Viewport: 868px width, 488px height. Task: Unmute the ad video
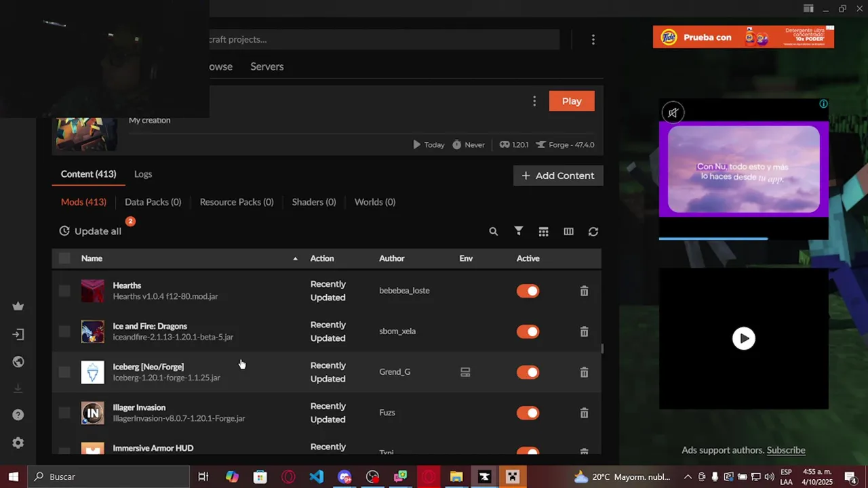point(673,113)
